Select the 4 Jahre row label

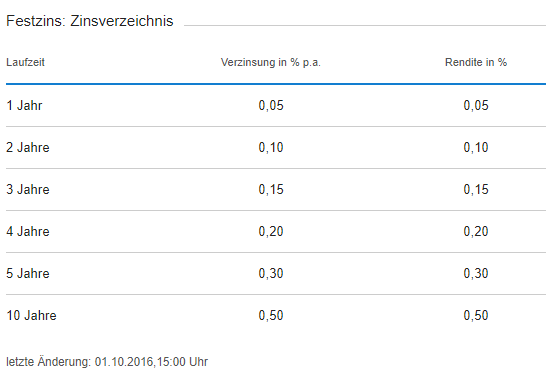click(x=28, y=231)
